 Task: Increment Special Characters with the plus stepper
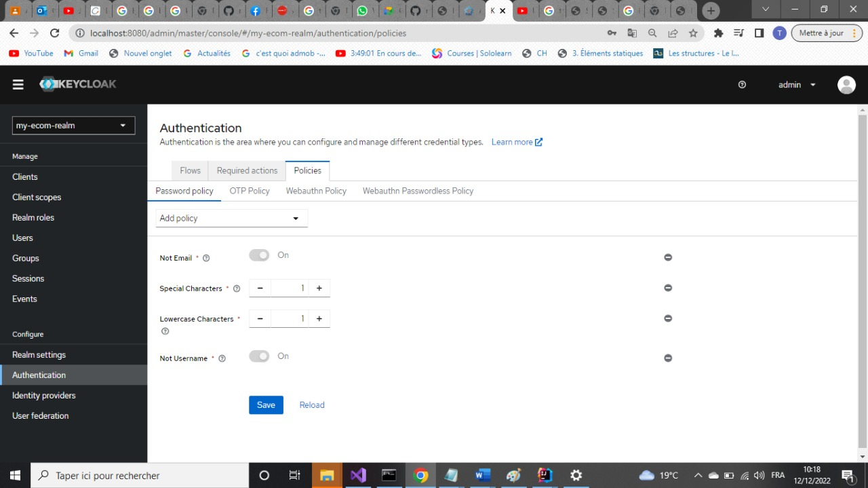pyautogui.click(x=319, y=288)
